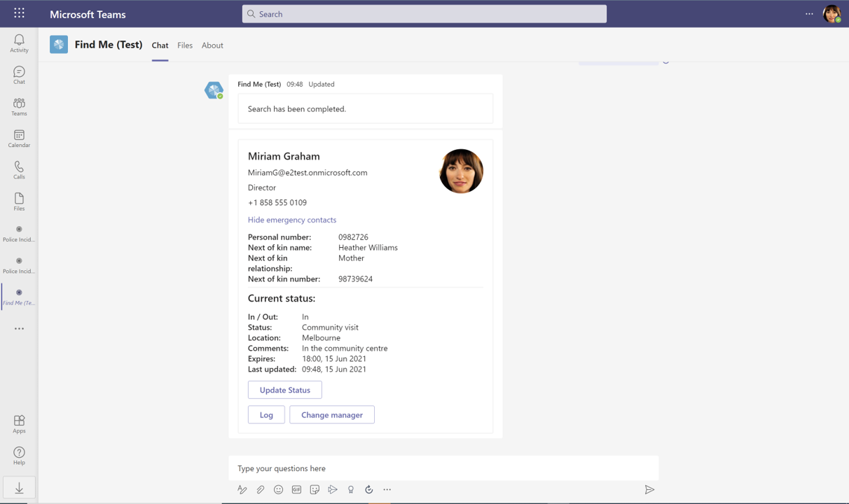Click the Format text icon
This screenshot has height=504, width=849.
pos(242,490)
